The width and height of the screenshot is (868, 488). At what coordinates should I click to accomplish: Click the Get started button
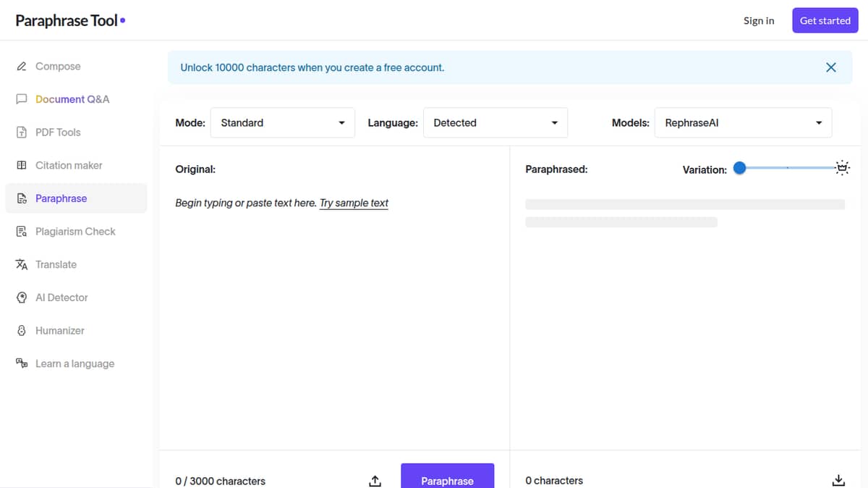tap(825, 20)
